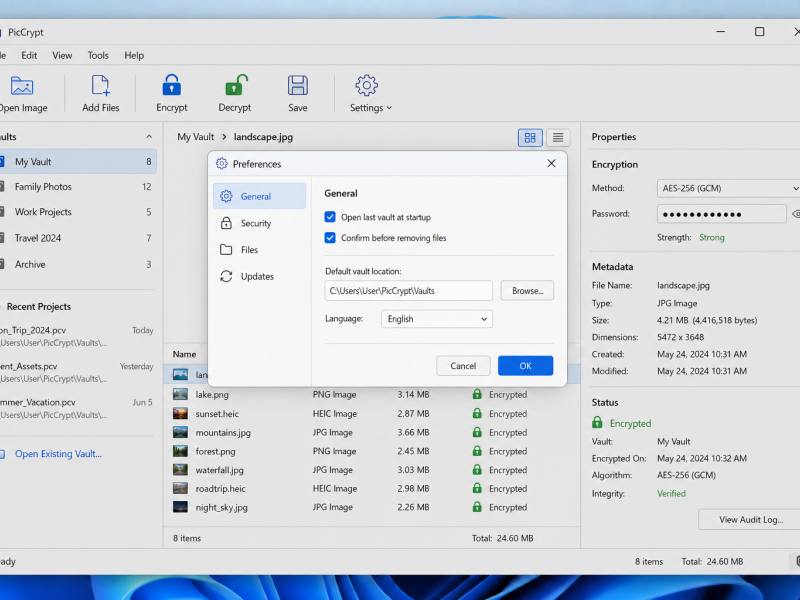The height and width of the screenshot is (600, 800).
Task: Select the Security preferences tab
Action: 259,223
